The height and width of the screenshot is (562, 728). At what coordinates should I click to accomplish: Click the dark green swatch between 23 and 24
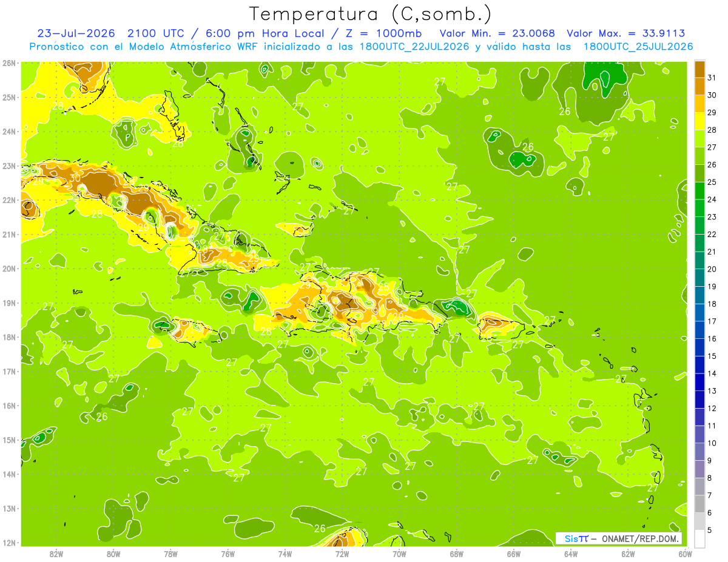tap(699, 209)
